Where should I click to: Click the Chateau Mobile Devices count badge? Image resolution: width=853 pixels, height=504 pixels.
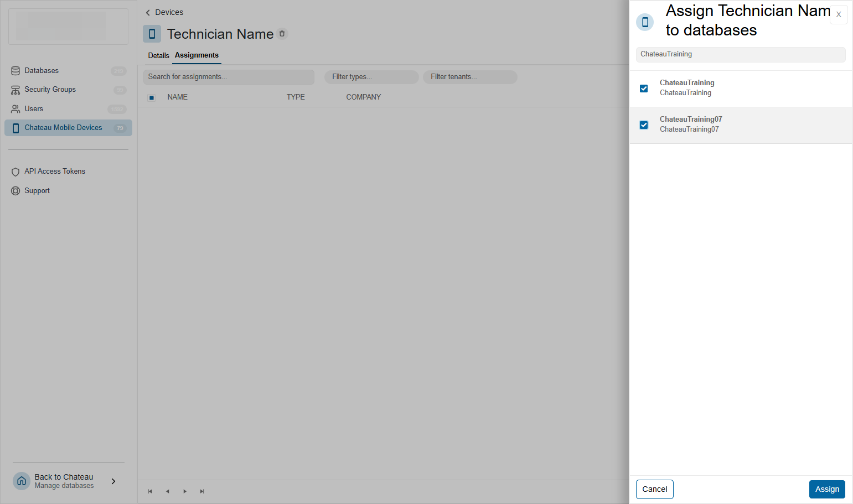click(120, 128)
